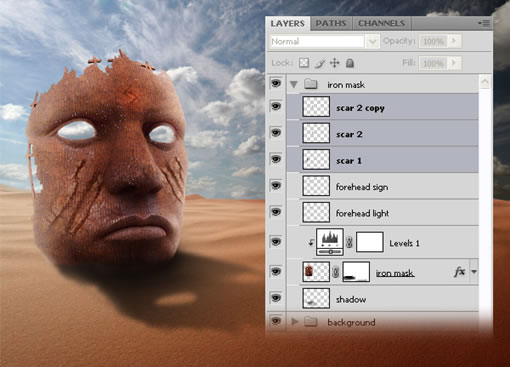The image size is (510, 367).
Task: Click the fx icon on iron mask layer
Action: [460, 272]
